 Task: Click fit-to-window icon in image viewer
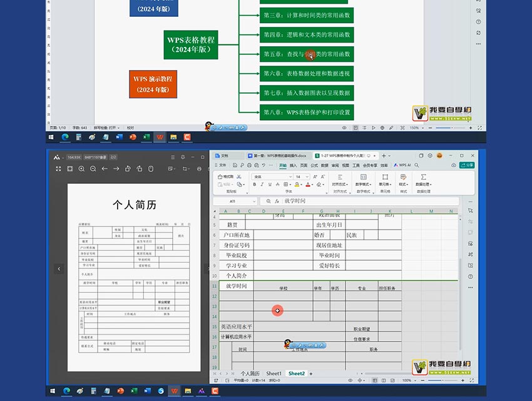click(x=70, y=169)
